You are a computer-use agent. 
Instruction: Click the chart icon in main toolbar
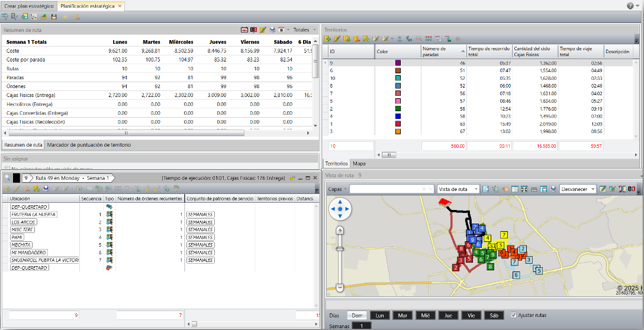[34, 17]
